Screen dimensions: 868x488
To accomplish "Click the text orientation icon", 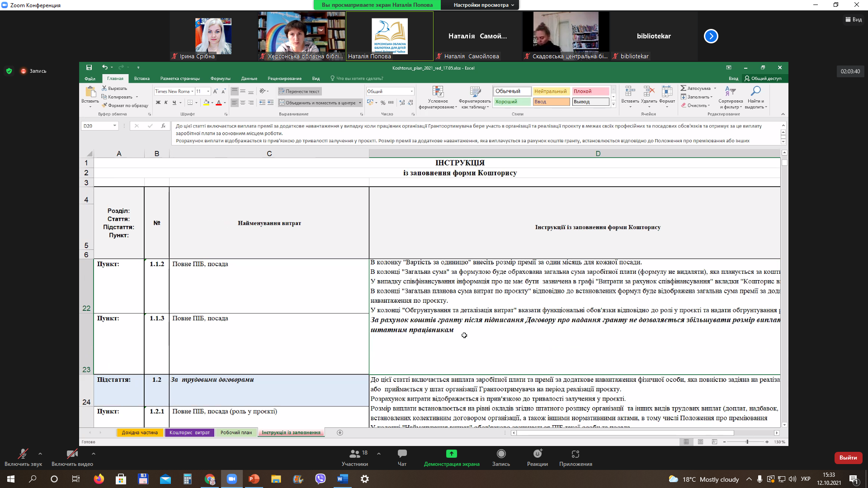I will 263,91.
